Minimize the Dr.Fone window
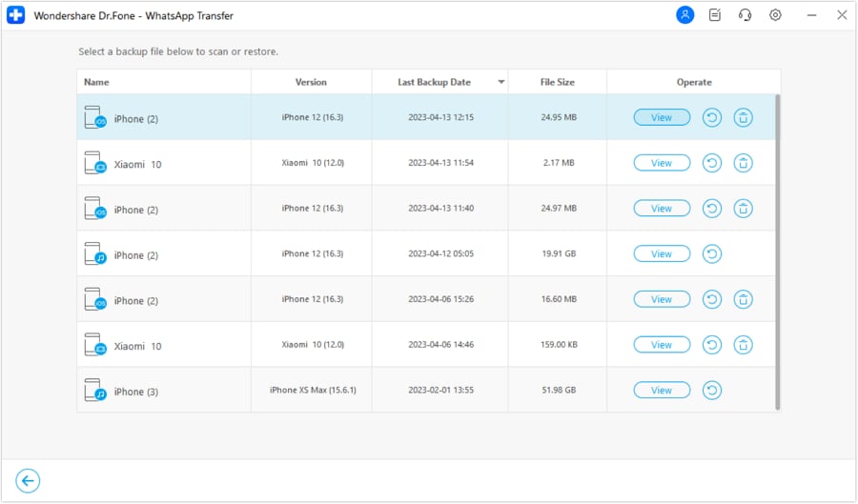 tap(811, 15)
